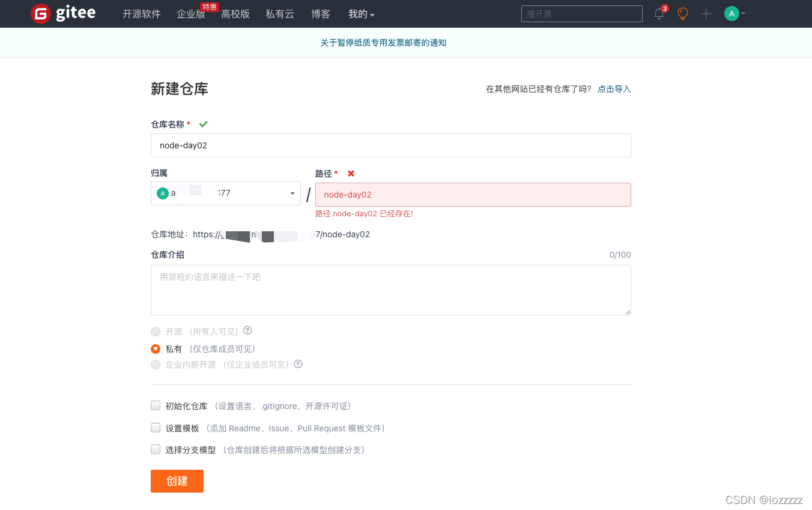This screenshot has height=510, width=812.
Task: Click the plus icon in header
Action: [x=706, y=14]
